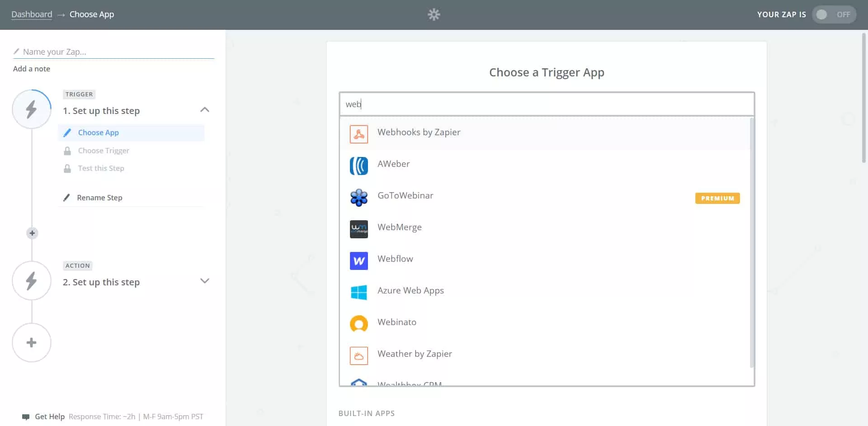Click the '2. Set up this step' heading
The height and width of the screenshot is (426, 868).
[x=101, y=282]
